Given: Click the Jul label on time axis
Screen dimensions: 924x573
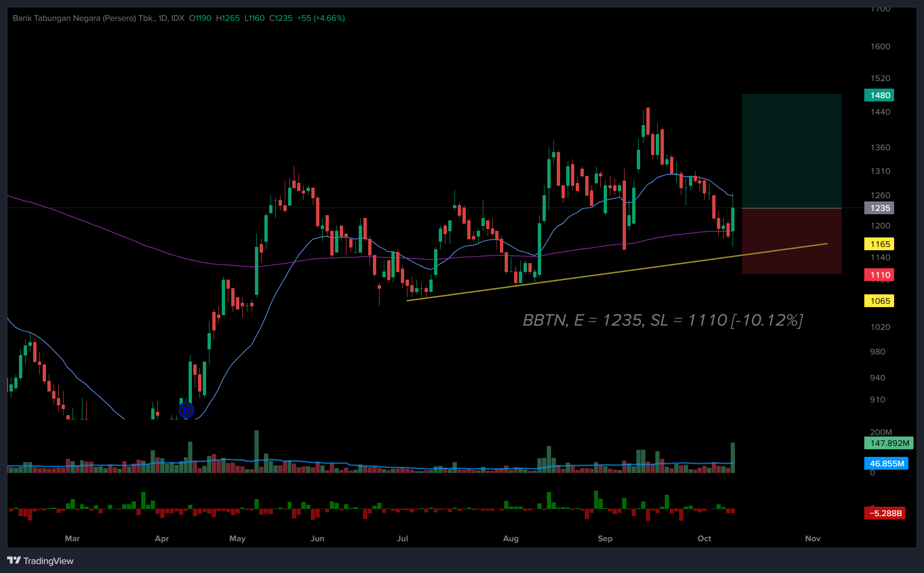Looking at the screenshot, I should tap(402, 538).
